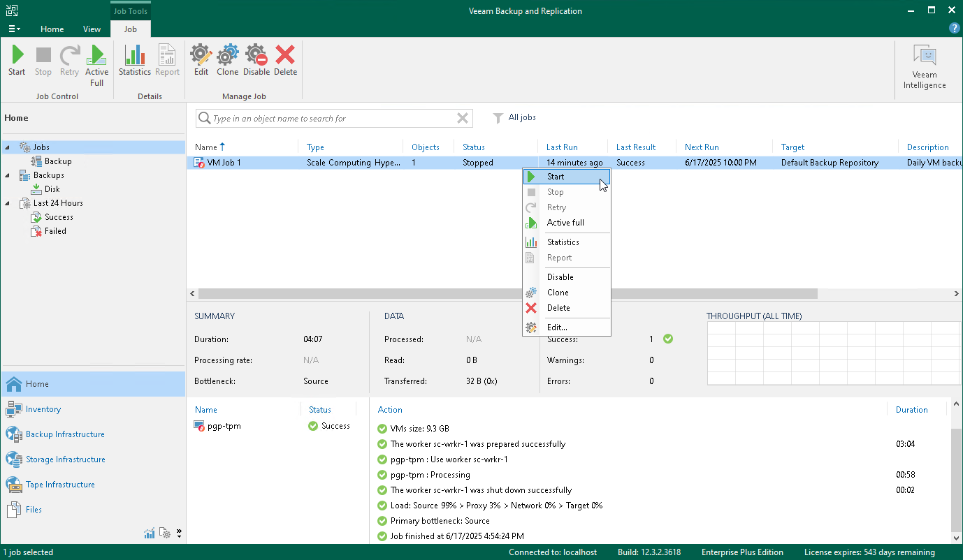Click the Veeam app icon in title bar
Viewport: 963px width, 560px height.
tap(11, 11)
